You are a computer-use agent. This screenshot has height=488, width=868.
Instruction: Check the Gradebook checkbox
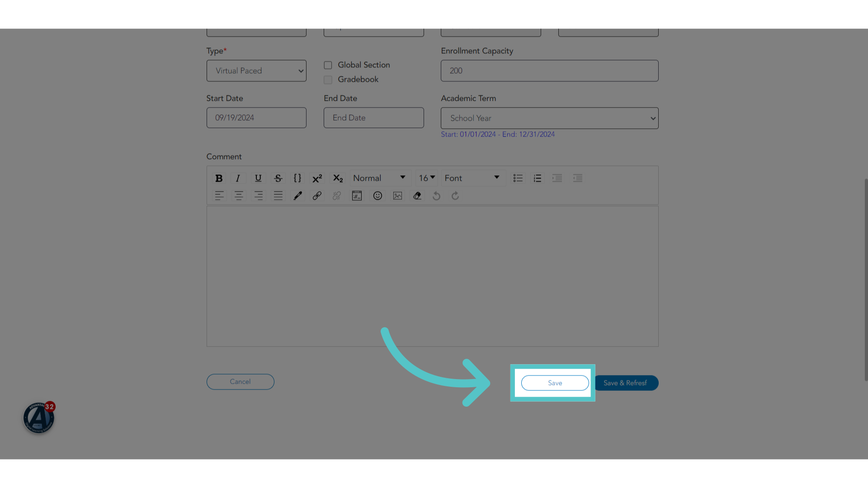pos(328,80)
